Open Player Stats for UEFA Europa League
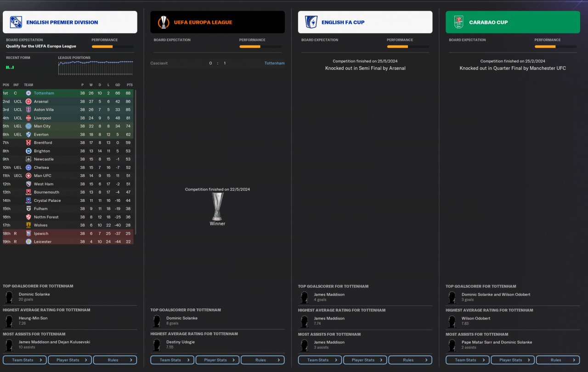The height and width of the screenshot is (372, 588). point(217,360)
